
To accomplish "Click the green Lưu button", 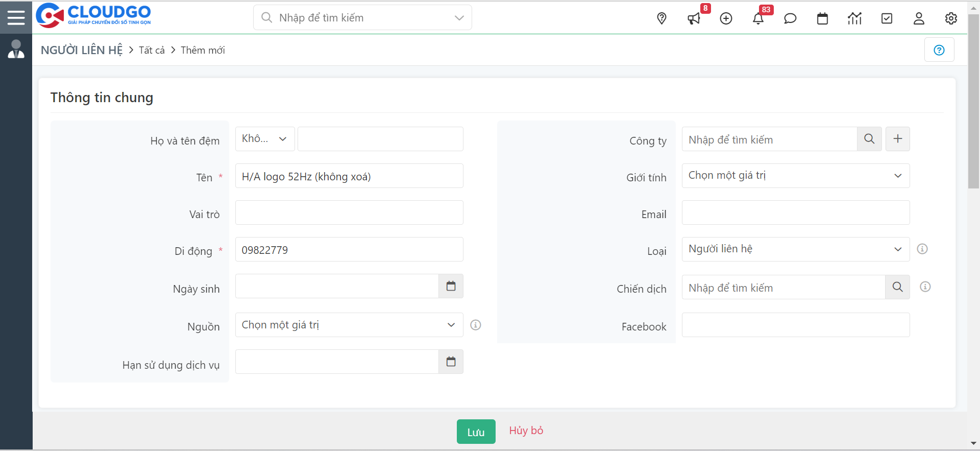I will tap(476, 432).
